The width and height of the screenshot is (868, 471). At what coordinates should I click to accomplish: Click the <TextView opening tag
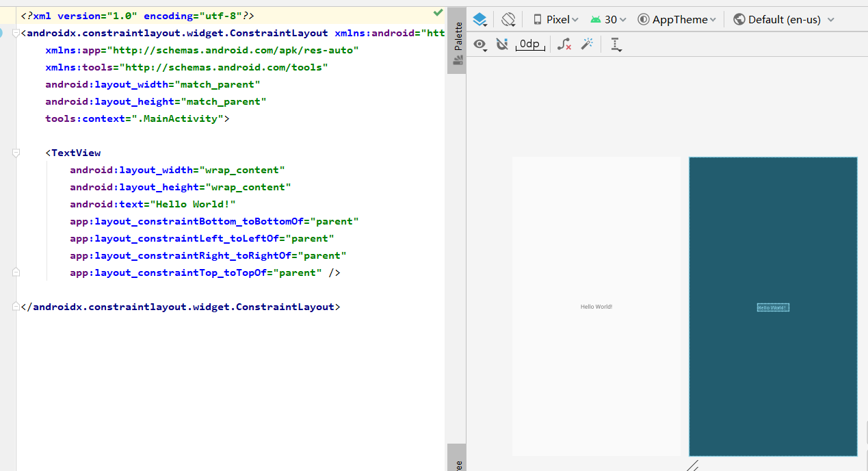(73, 153)
